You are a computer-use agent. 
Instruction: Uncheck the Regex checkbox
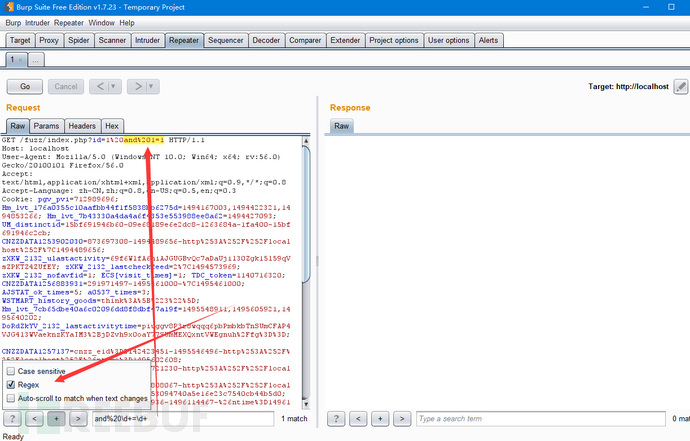pyautogui.click(x=11, y=385)
